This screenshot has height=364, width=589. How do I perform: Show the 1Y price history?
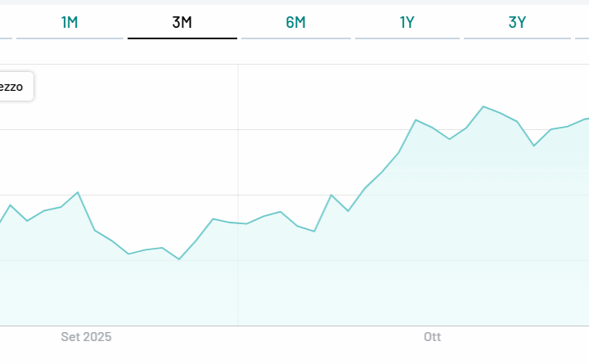click(407, 23)
